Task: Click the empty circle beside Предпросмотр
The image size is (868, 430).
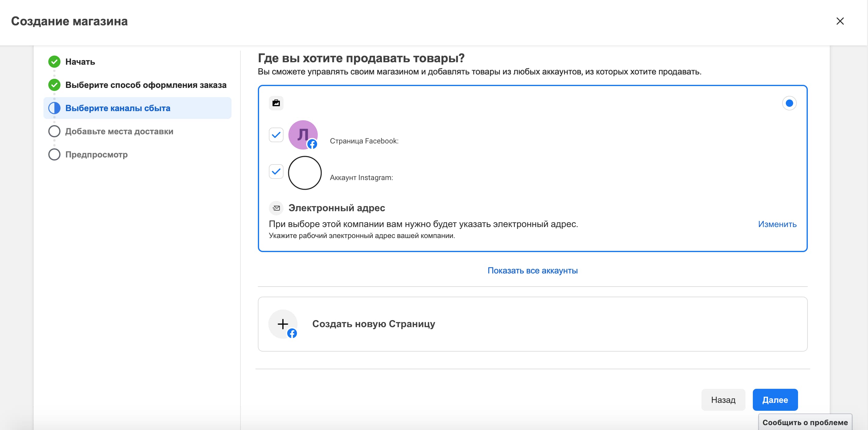Action: click(54, 154)
